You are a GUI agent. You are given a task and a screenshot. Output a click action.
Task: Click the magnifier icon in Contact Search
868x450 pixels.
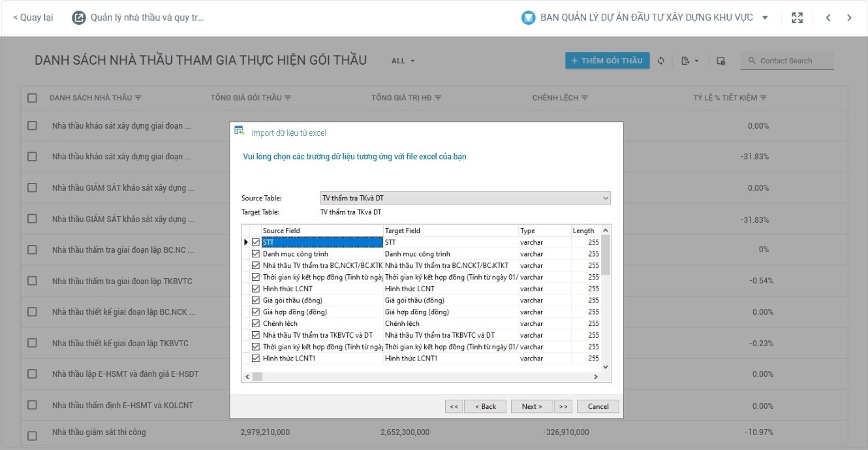point(751,60)
